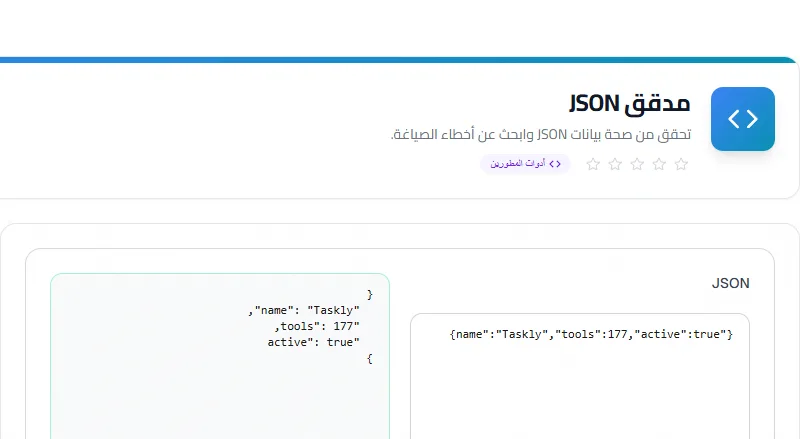
Task: Open the أدوات المطورين category tag
Action: (525, 164)
